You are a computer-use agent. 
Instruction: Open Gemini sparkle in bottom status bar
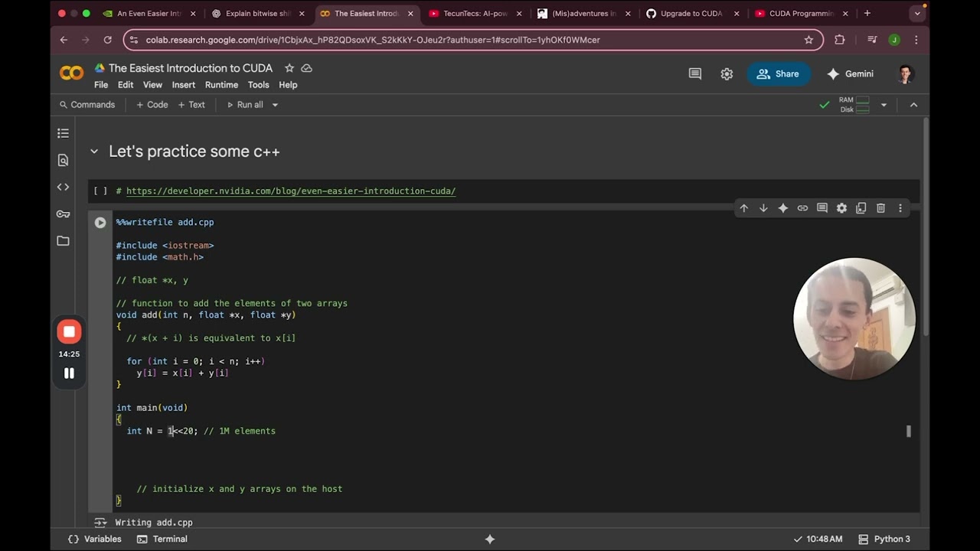click(490, 539)
